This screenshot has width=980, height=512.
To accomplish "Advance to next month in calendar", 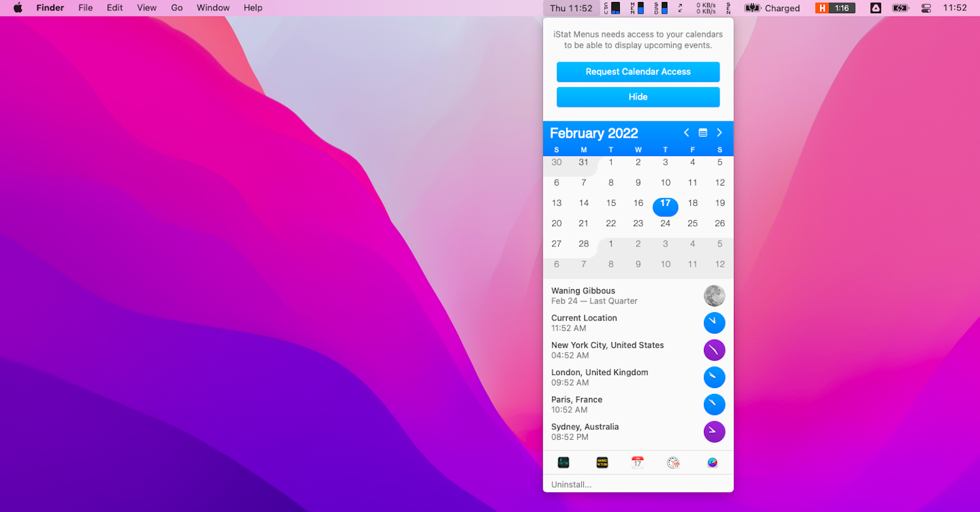I will click(x=720, y=133).
